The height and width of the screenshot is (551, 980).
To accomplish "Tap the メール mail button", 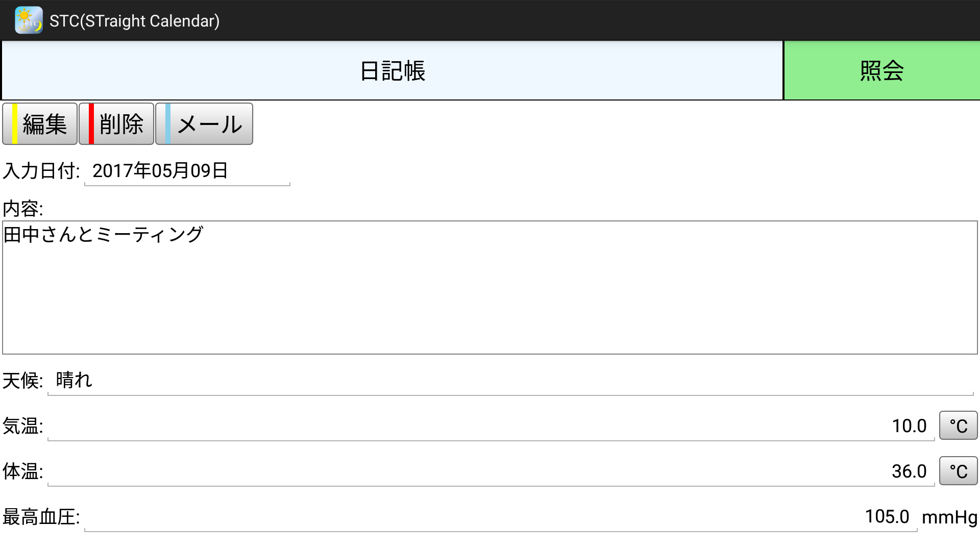I will tap(204, 124).
